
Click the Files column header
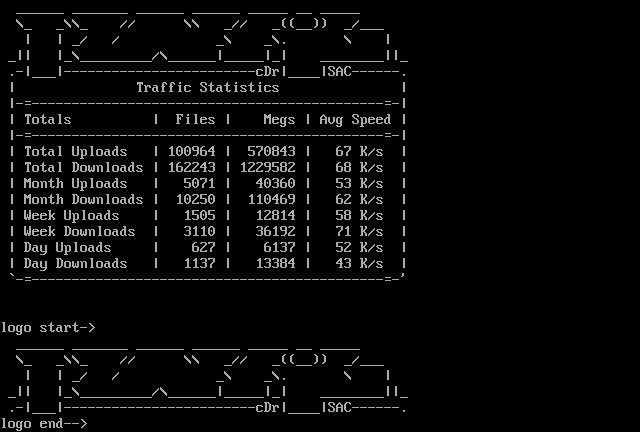tap(195, 120)
